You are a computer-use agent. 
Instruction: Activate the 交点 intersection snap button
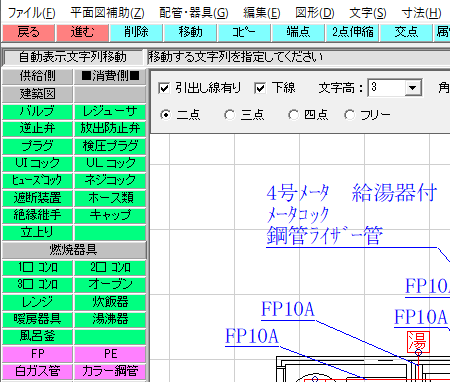point(406,32)
